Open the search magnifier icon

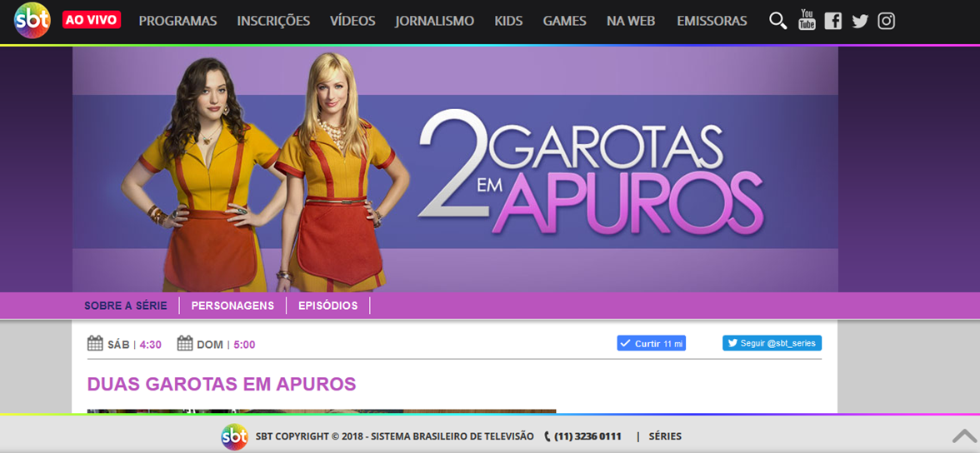pyautogui.click(x=777, y=21)
